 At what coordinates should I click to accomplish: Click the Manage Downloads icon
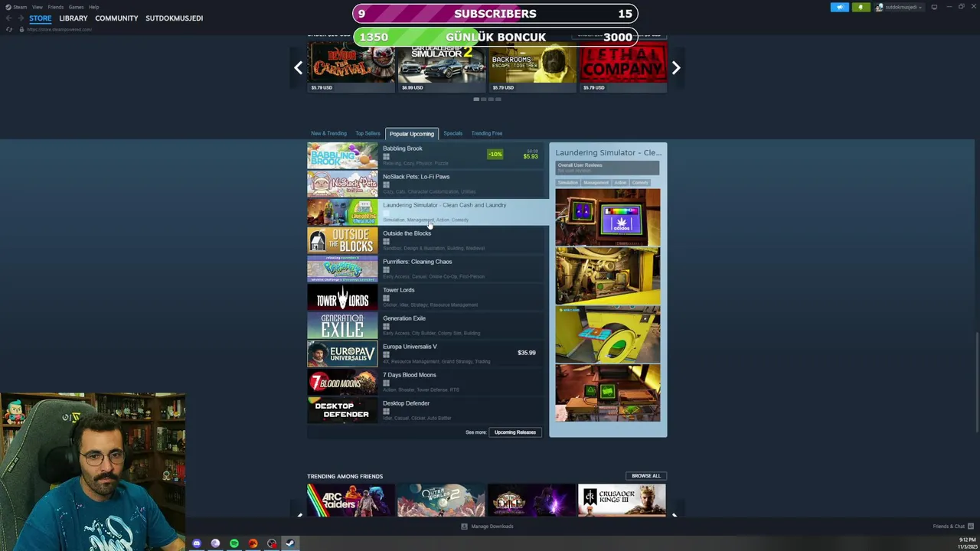pos(464,527)
